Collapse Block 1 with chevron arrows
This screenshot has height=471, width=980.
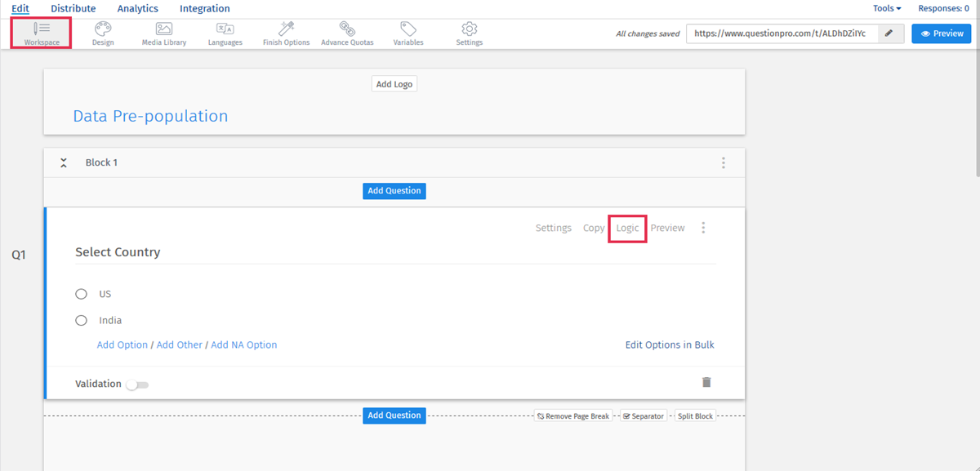64,162
